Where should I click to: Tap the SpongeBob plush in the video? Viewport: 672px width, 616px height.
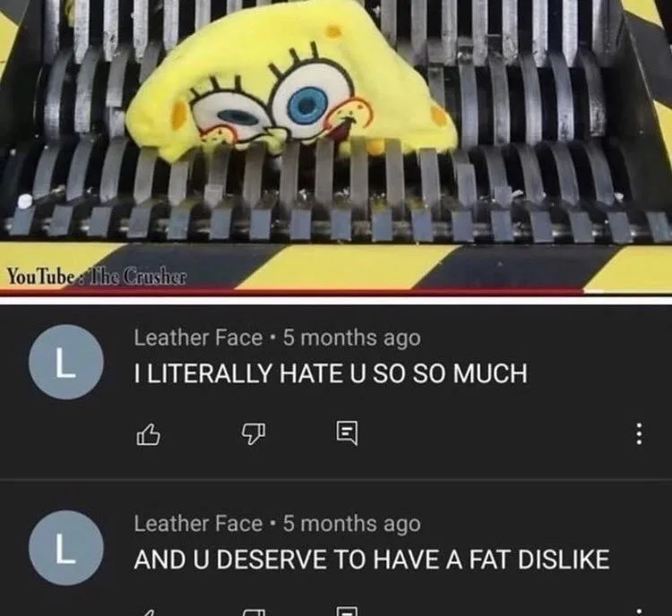(291, 86)
